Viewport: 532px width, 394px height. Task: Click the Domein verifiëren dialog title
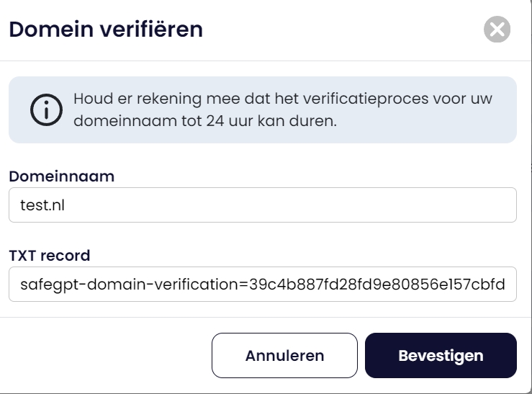pos(105,30)
